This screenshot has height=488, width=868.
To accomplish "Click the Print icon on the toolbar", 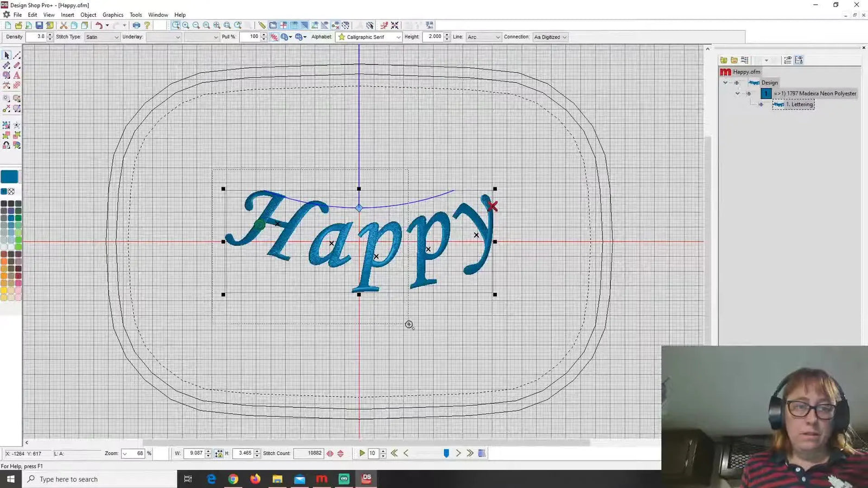I will (136, 25).
